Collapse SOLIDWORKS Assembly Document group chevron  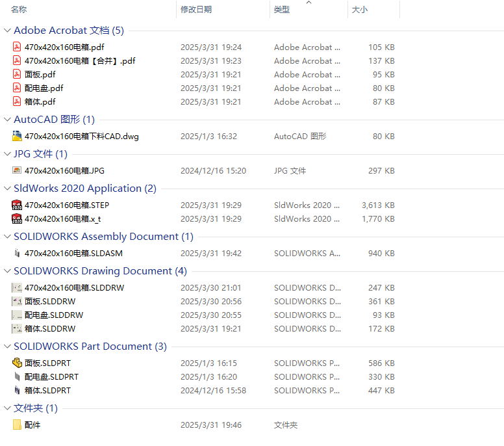(x=7, y=237)
